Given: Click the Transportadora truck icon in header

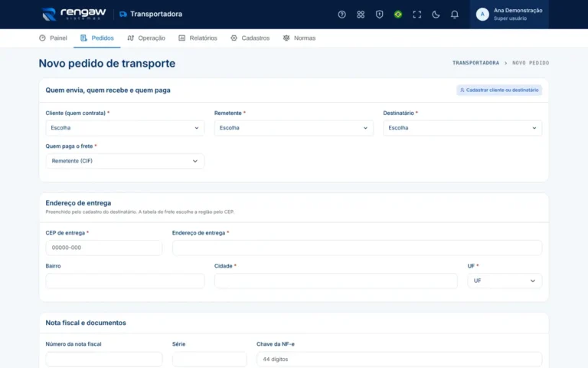Looking at the screenshot, I should tap(123, 15).
